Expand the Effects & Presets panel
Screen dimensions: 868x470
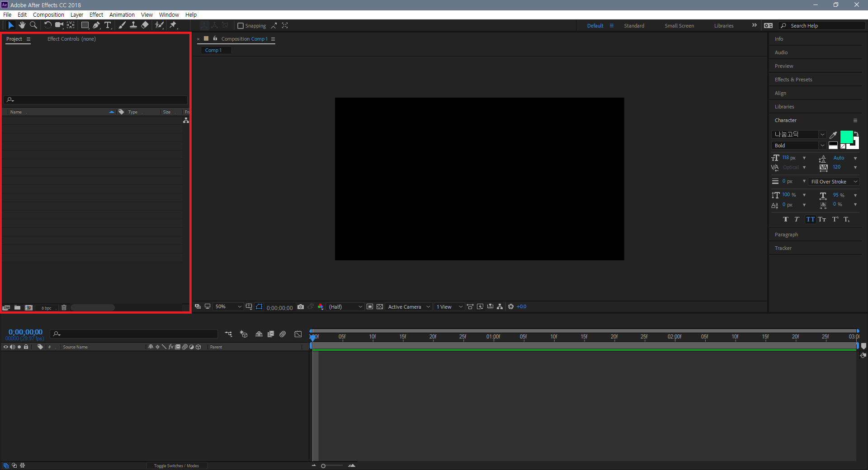point(793,80)
